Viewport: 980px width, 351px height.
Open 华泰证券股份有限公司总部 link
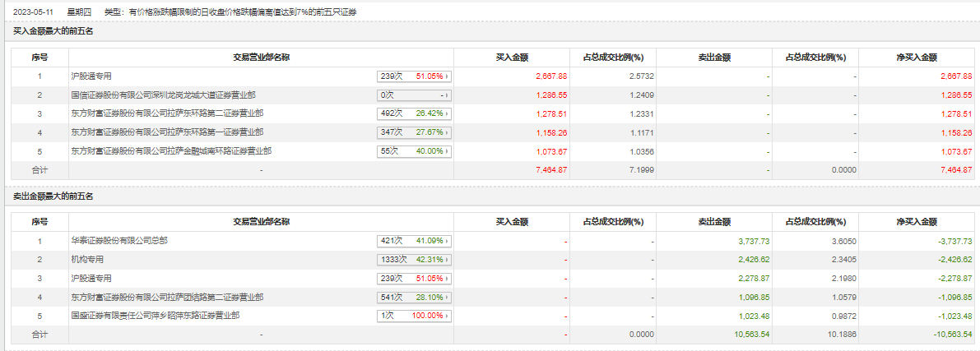pos(119,241)
